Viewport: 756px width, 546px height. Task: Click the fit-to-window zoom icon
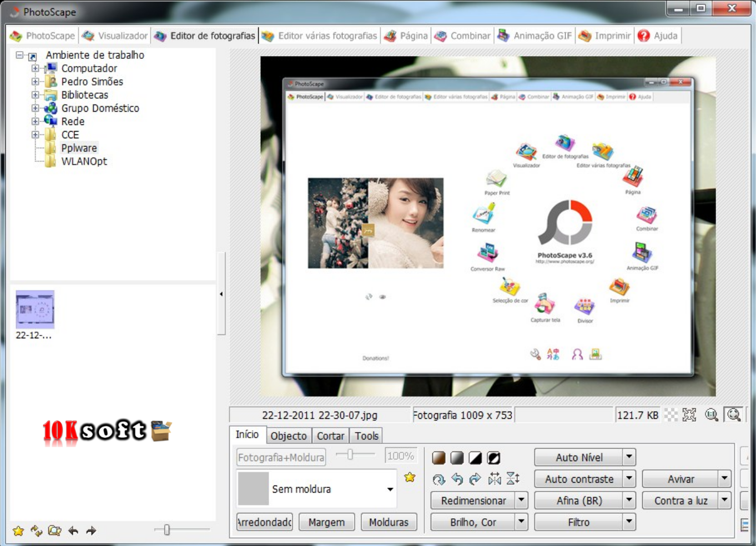click(x=689, y=415)
